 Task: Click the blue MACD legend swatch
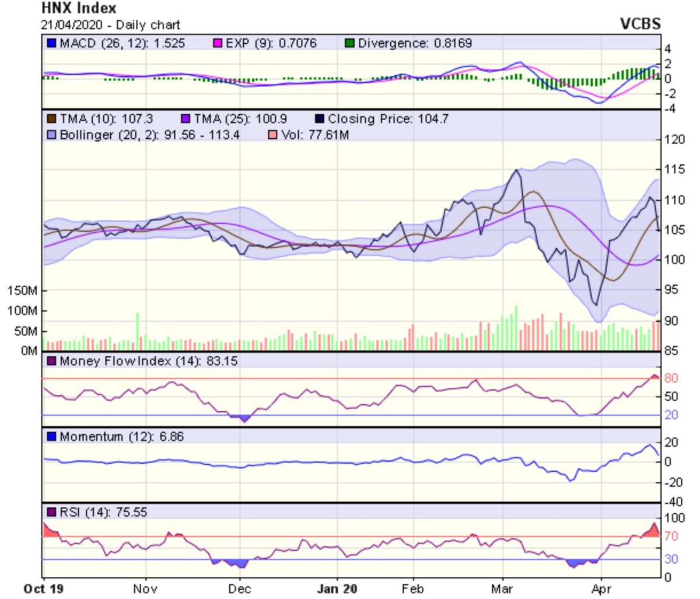(x=51, y=43)
